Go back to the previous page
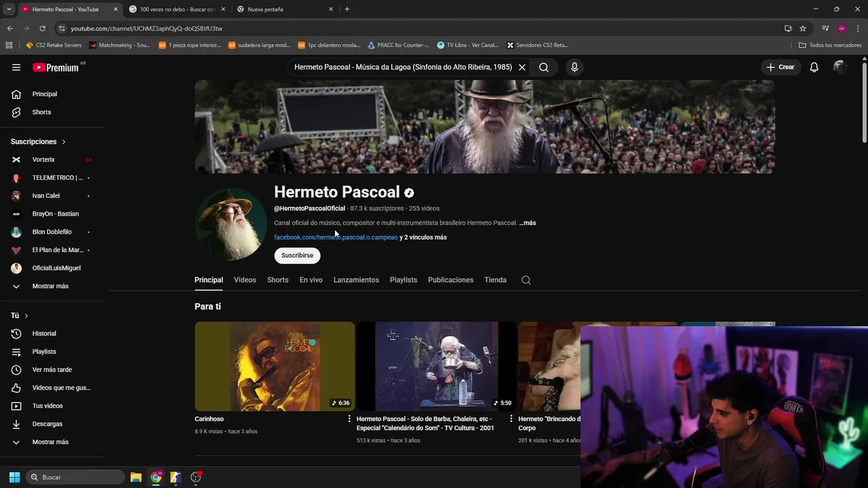868x488 pixels. [x=9, y=28]
